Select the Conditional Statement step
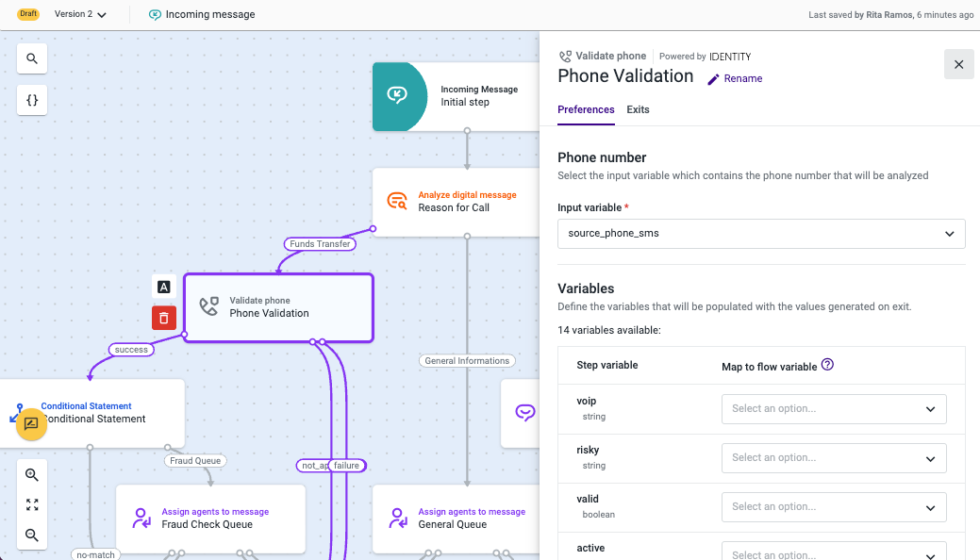980x560 pixels. click(92, 413)
